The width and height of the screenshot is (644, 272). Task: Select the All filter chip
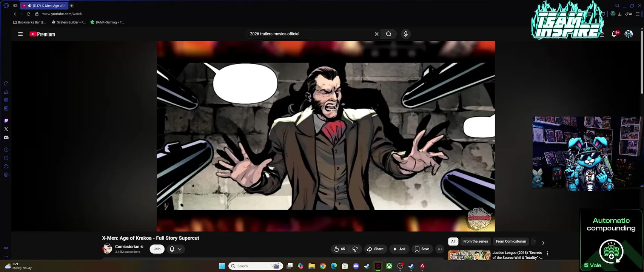tap(453, 241)
